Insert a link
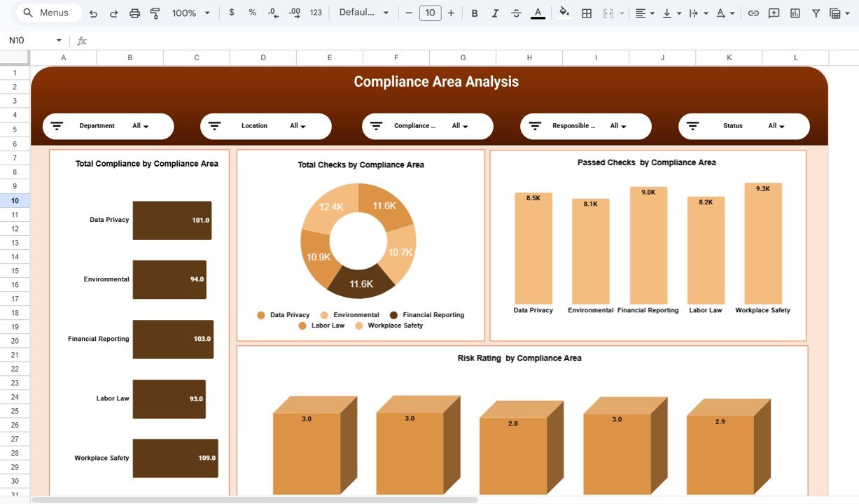The image size is (859, 504). (x=753, y=13)
